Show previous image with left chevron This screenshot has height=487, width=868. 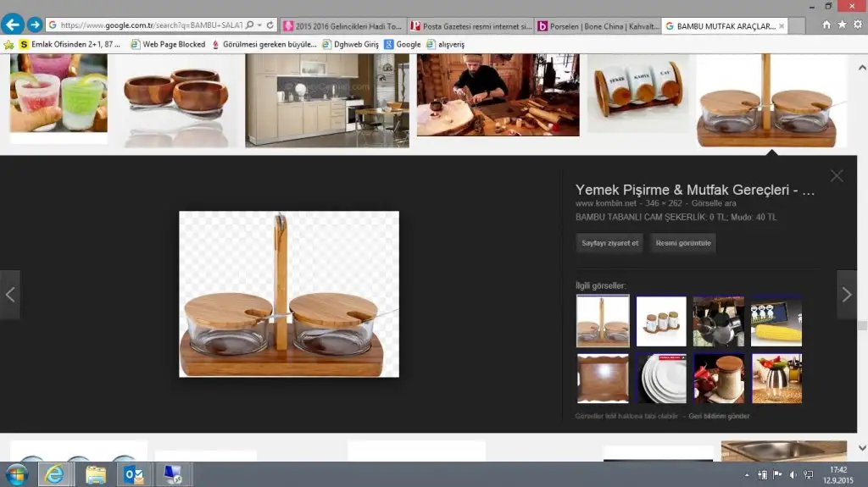click(x=10, y=295)
